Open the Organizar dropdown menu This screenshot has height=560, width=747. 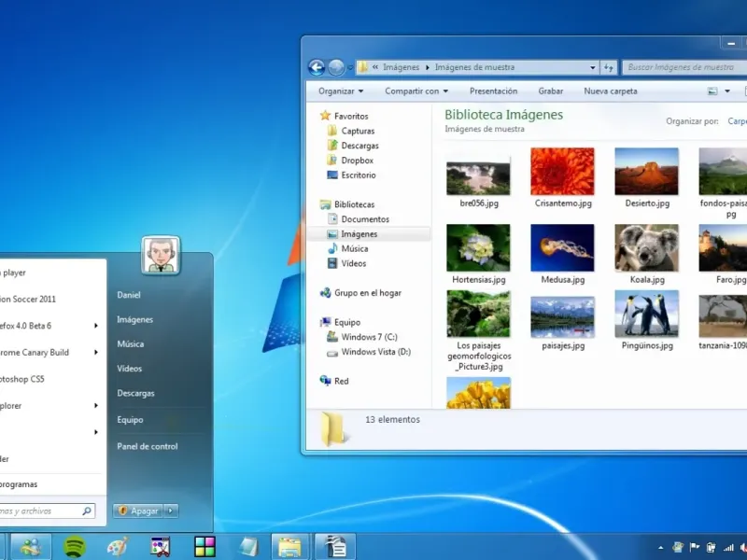[341, 91]
